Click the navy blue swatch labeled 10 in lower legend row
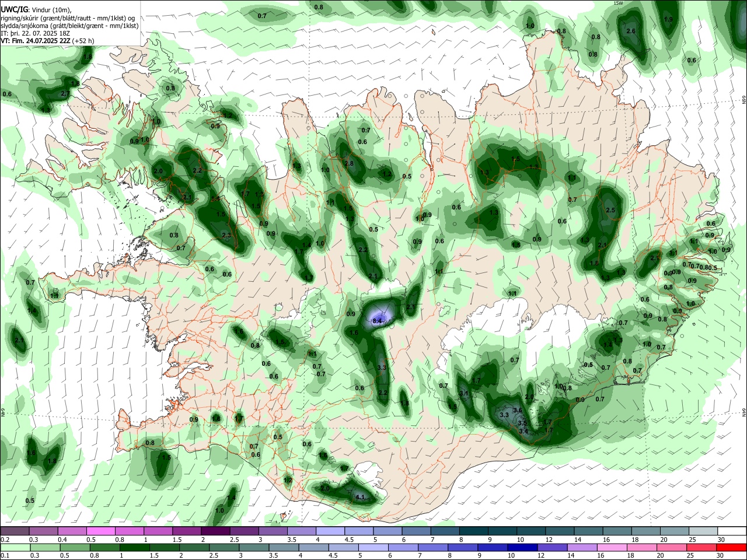This screenshot has width=747, height=560. 522,548
